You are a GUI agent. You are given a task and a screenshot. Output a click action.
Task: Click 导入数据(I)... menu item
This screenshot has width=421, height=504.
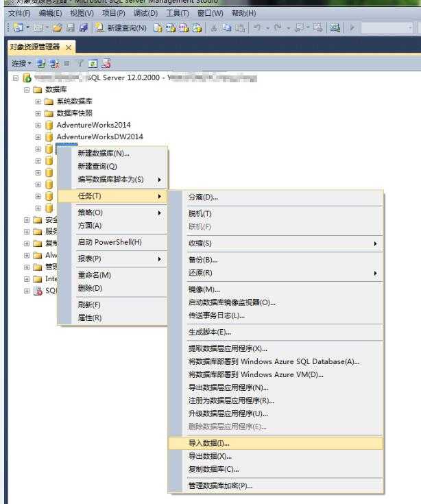(x=276, y=443)
